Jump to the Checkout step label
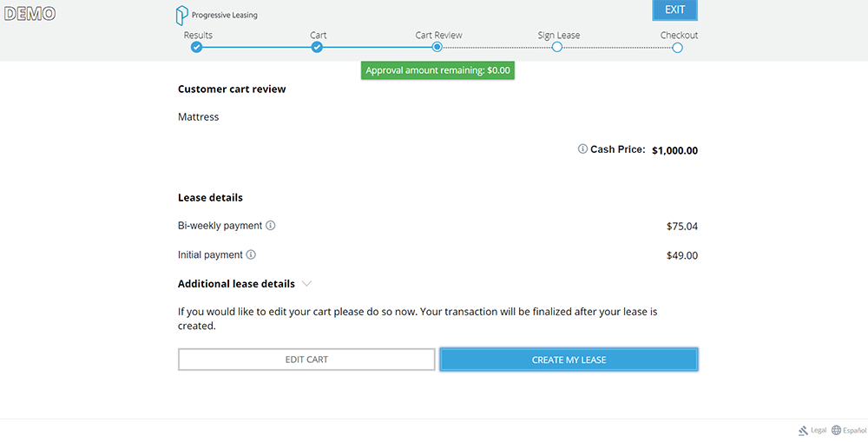This screenshot has height=442, width=868. pyautogui.click(x=679, y=36)
